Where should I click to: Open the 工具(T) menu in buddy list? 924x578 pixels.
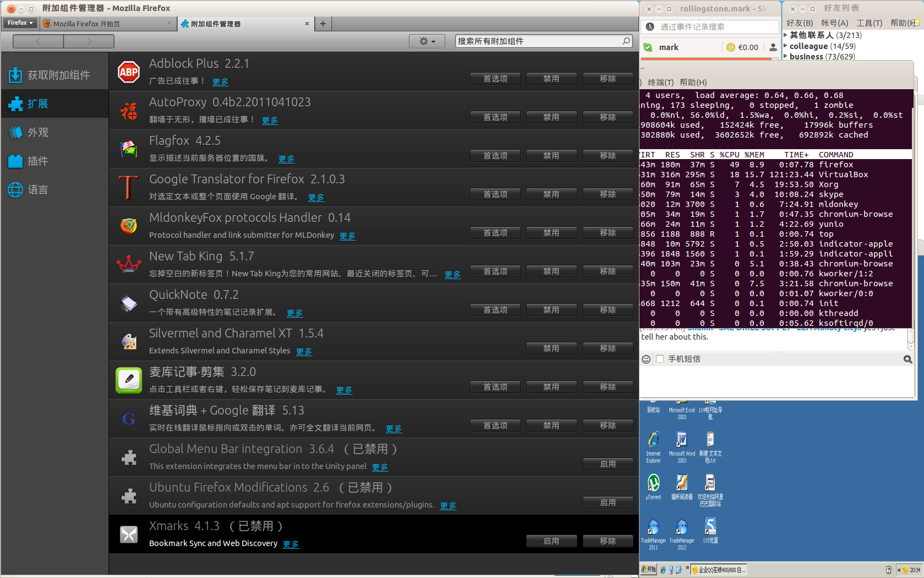click(869, 23)
